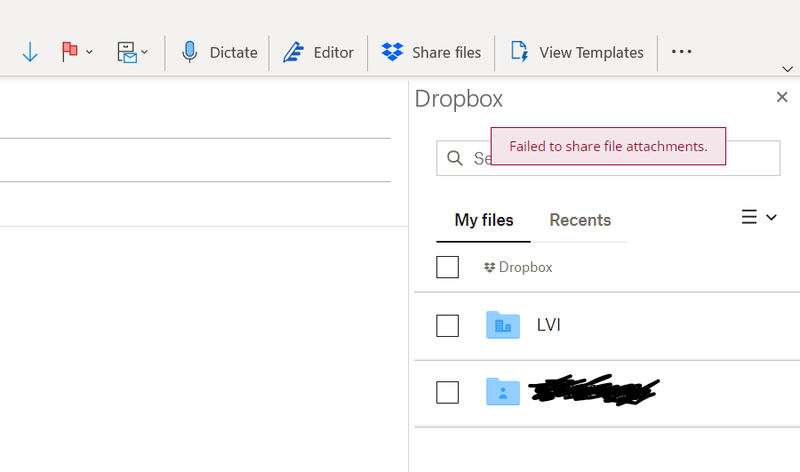Click the Dropbox search field
The width and height of the screenshot is (800, 472).
[x=608, y=158]
